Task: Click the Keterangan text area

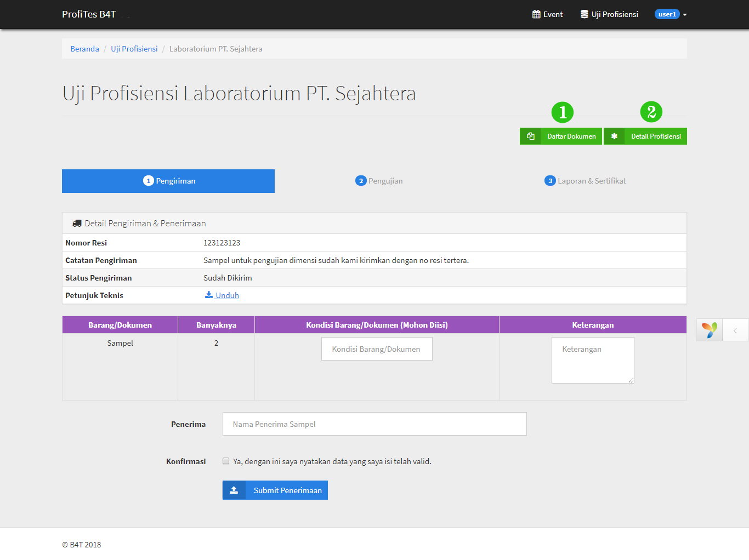Action: tap(592, 360)
